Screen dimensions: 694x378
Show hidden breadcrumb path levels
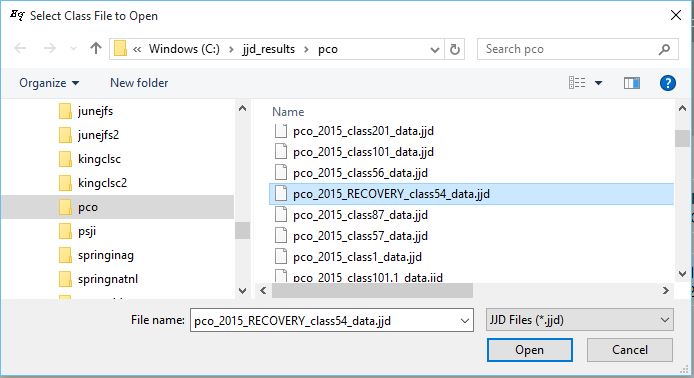[x=137, y=49]
